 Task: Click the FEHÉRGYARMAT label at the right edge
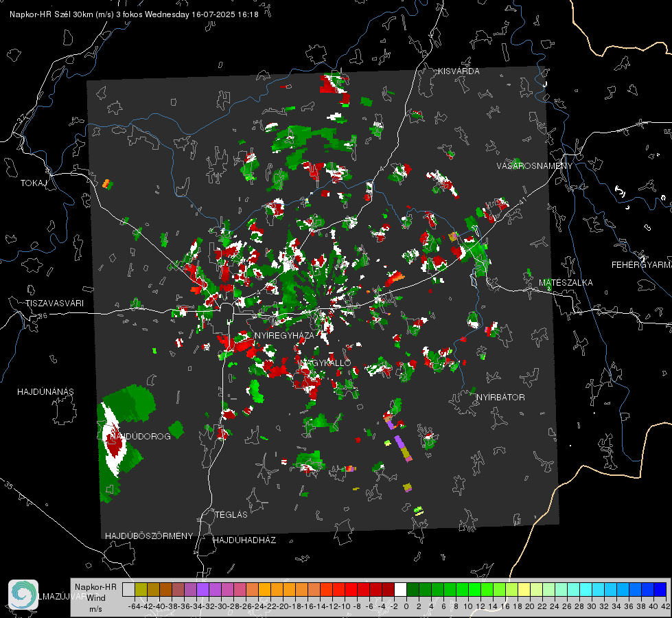[x=642, y=265]
